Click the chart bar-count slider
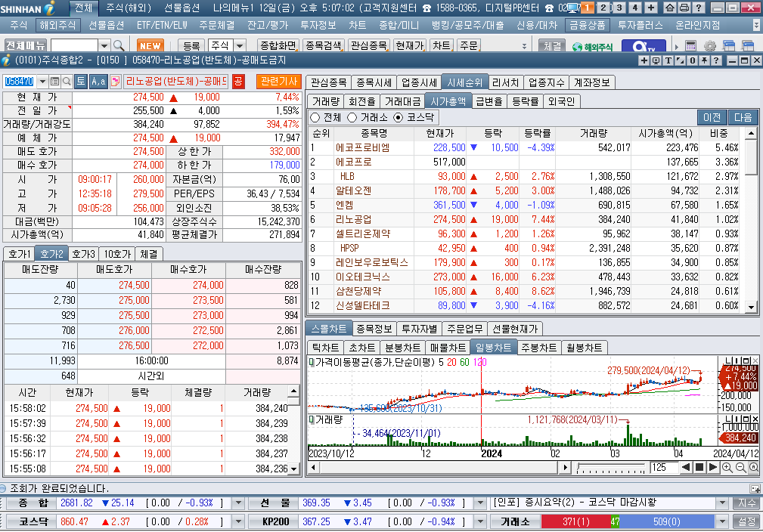 click(x=612, y=468)
